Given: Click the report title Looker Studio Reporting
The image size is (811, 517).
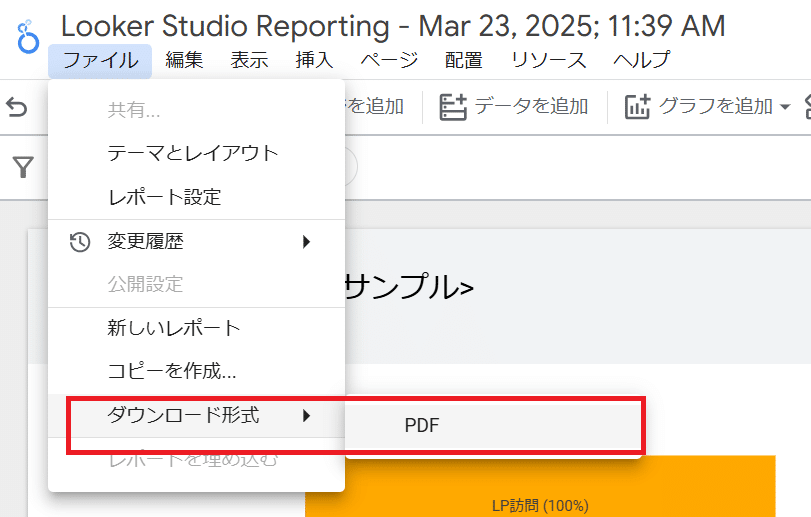Looking at the screenshot, I should pos(393,26).
